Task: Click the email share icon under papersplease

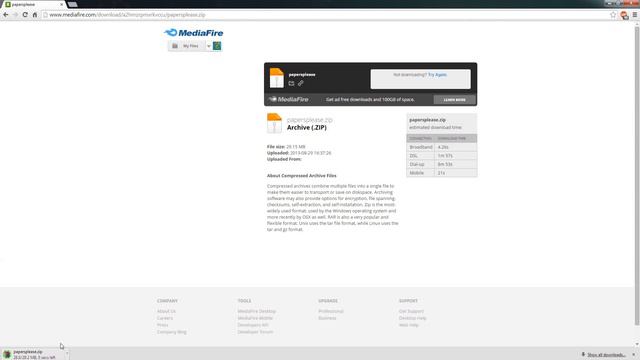Action: [291, 83]
